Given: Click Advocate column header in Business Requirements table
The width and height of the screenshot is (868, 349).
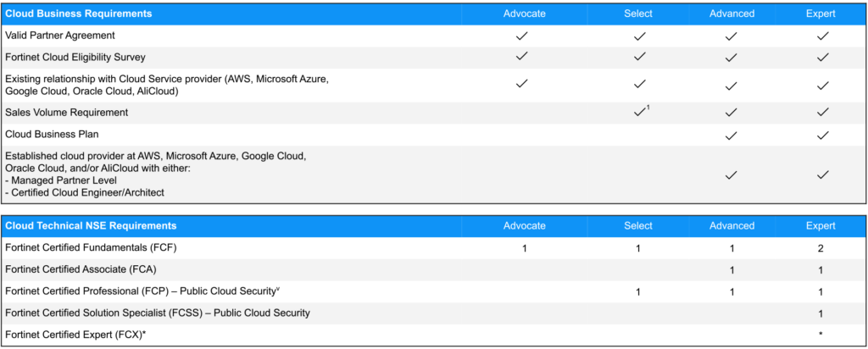Looking at the screenshot, I should [x=524, y=14].
